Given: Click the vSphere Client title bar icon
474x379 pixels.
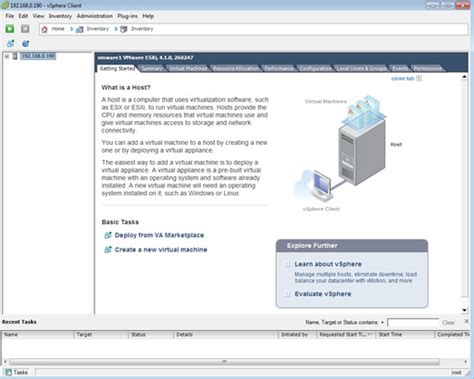Looking at the screenshot, I should coord(5,5).
